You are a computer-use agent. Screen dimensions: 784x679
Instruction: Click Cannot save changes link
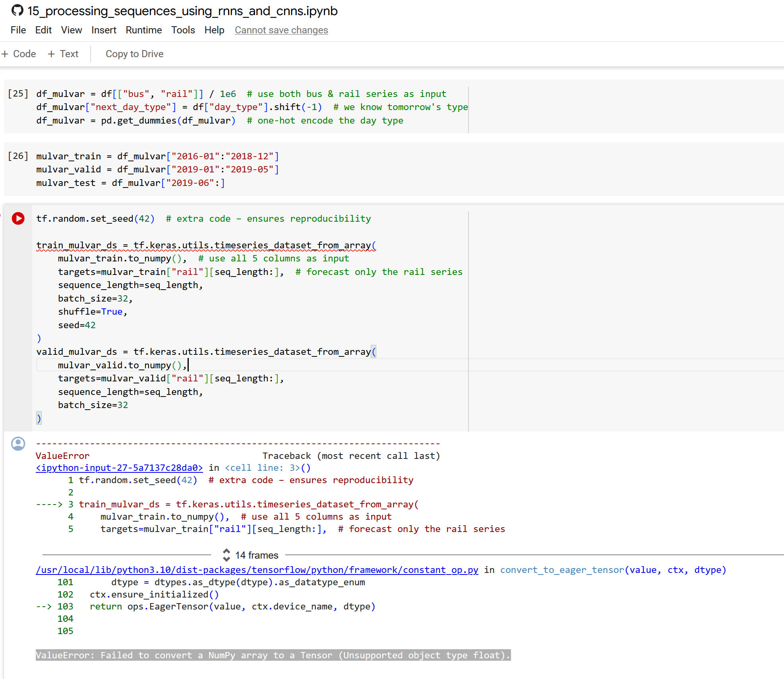point(281,30)
